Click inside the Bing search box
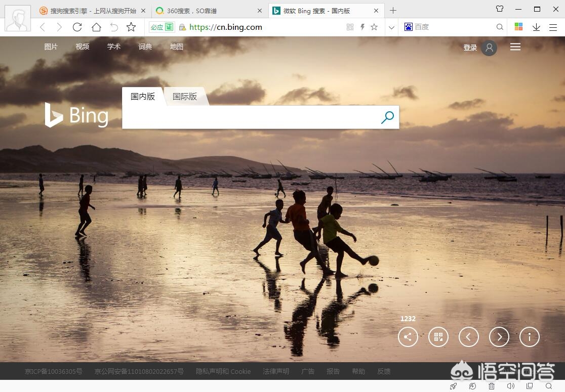Image resolution: width=565 pixels, height=392 pixels. 251,117
